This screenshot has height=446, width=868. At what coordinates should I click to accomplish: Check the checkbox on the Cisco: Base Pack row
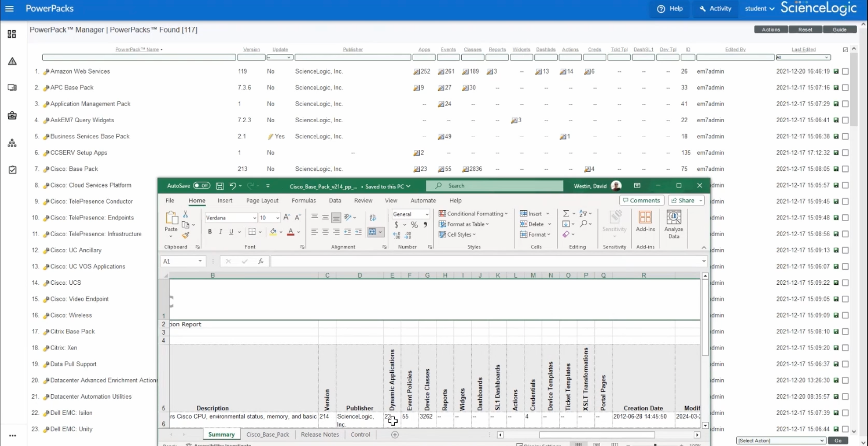(x=845, y=168)
